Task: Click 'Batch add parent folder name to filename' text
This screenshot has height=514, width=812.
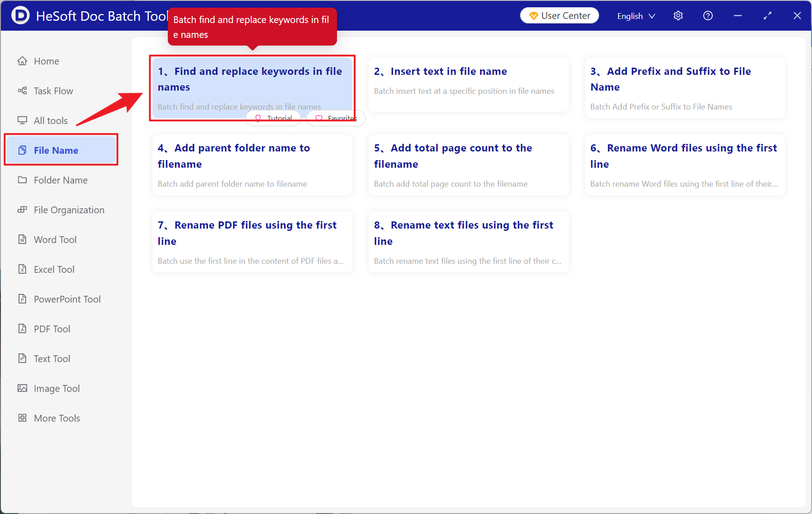Action: pyautogui.click(x=232, y=184)
